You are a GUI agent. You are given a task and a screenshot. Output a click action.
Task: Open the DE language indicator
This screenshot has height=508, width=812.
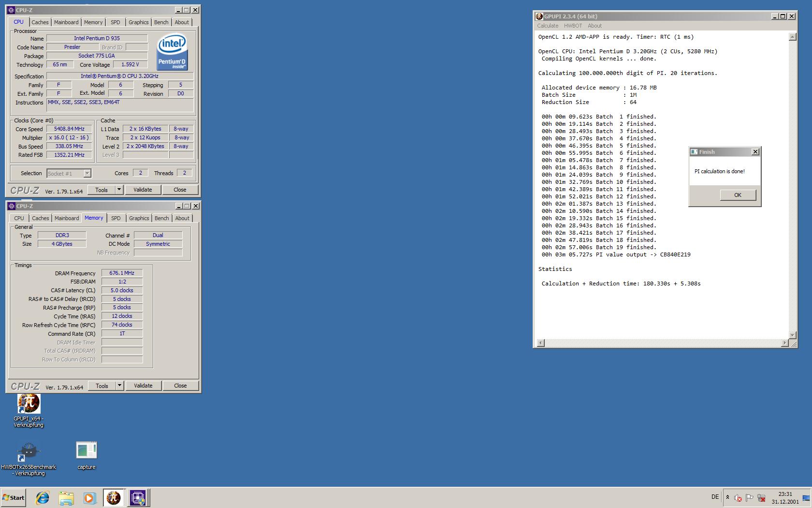(715, 497)
